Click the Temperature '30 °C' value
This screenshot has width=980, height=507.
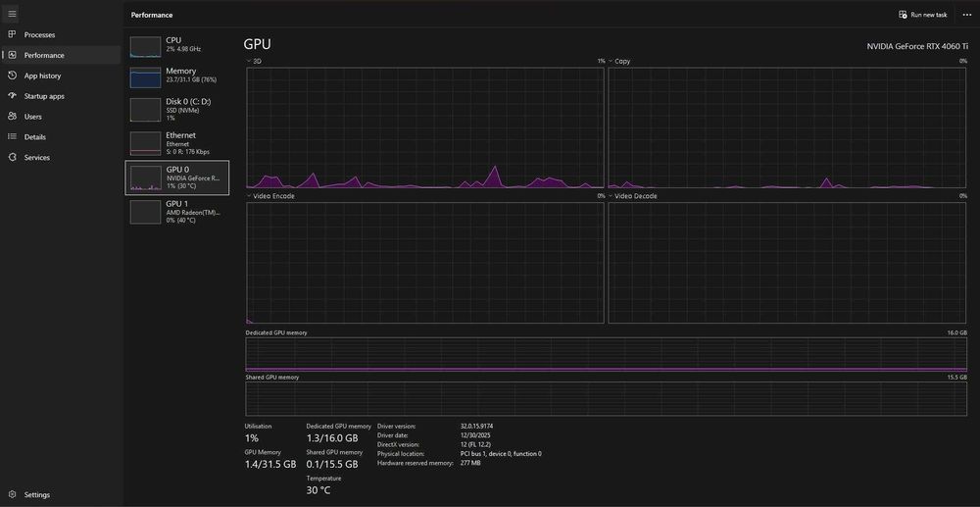click(318, 490)
